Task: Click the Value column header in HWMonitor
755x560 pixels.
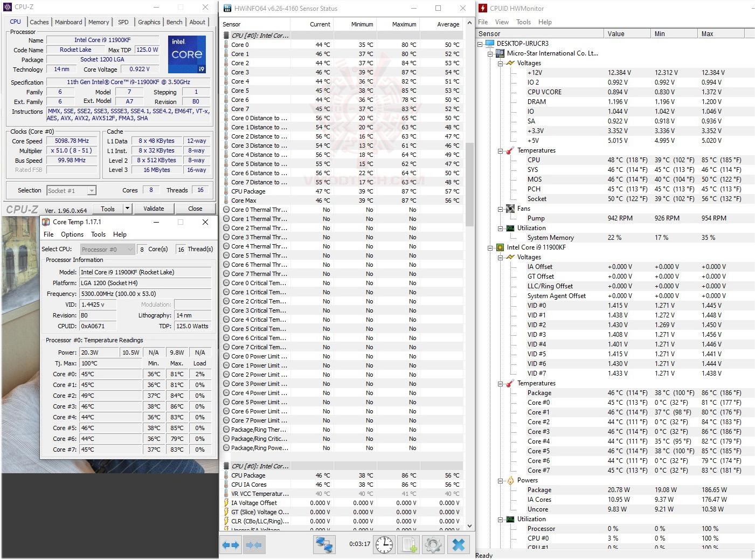Action: point(627,33)
